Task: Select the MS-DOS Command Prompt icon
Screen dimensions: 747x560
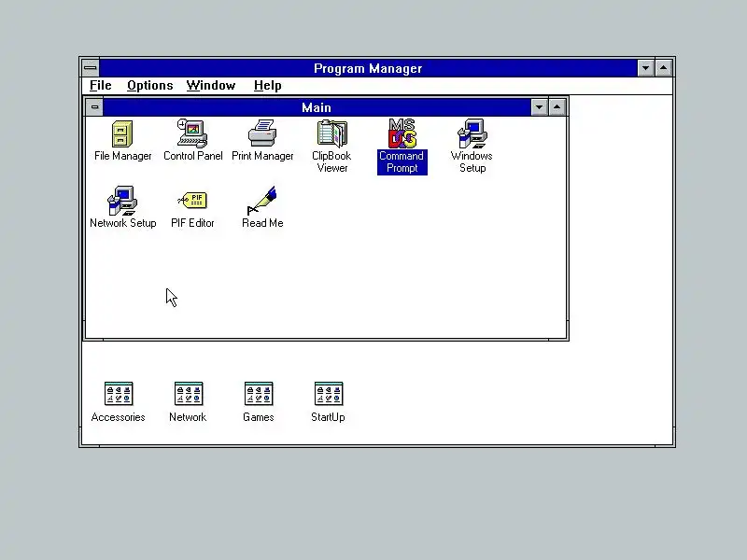Action: pyautogui.click(x=402, y=133)
